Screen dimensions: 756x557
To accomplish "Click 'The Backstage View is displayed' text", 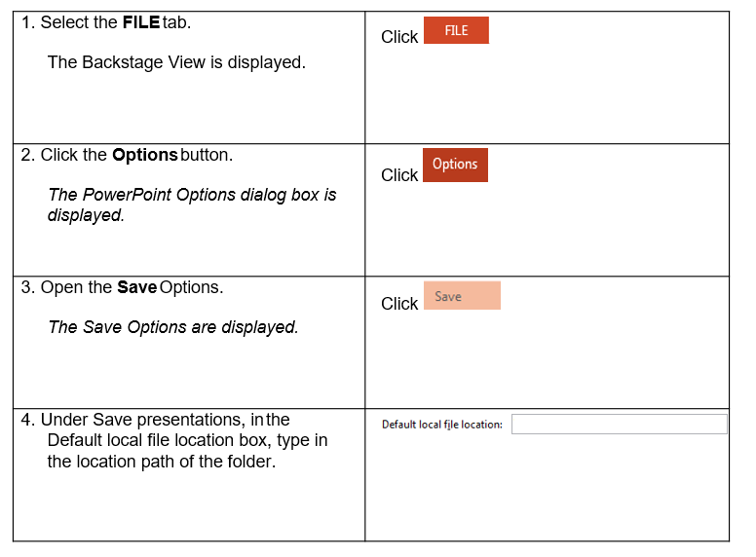I will [176, 62].
